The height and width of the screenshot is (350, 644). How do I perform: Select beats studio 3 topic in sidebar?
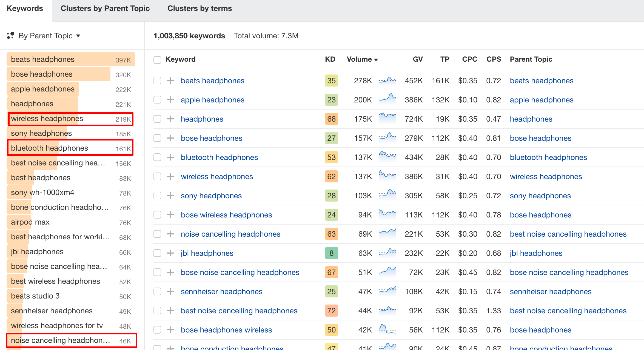point(71,296)
